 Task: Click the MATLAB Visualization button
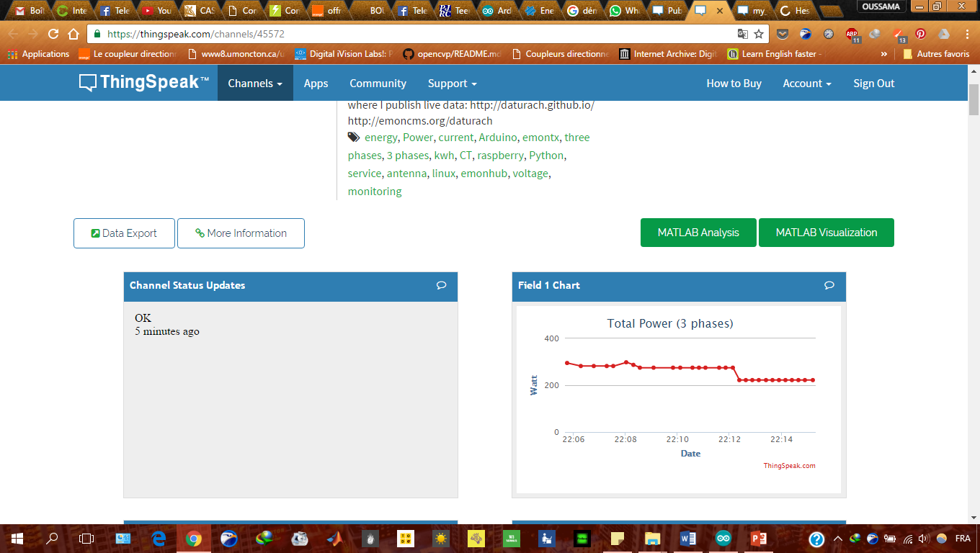[x=826, y=233]
